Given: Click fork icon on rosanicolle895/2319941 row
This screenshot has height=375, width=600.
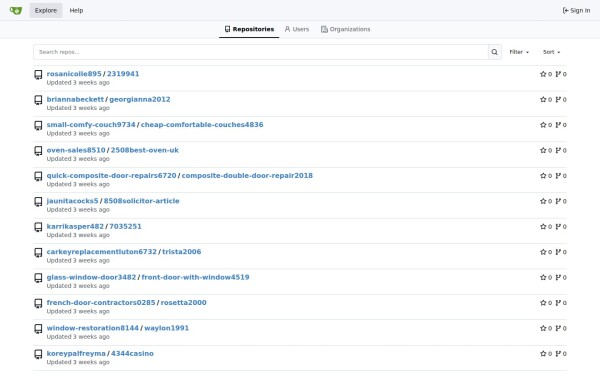Looking at the screenshot, I should (558, 74).
